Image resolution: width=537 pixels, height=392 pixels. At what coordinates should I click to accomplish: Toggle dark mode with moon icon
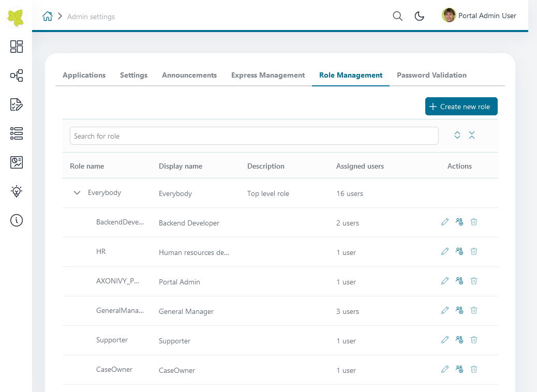[x=420, y=16]
